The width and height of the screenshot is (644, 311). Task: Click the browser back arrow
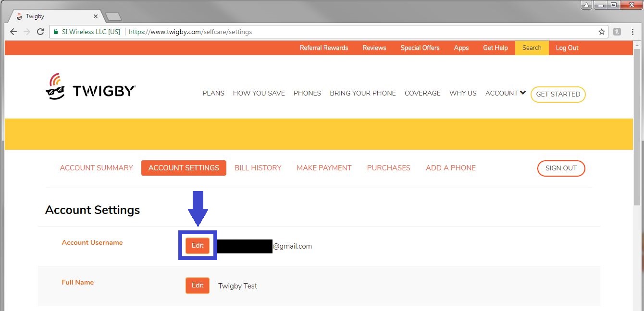click(13, 32)
